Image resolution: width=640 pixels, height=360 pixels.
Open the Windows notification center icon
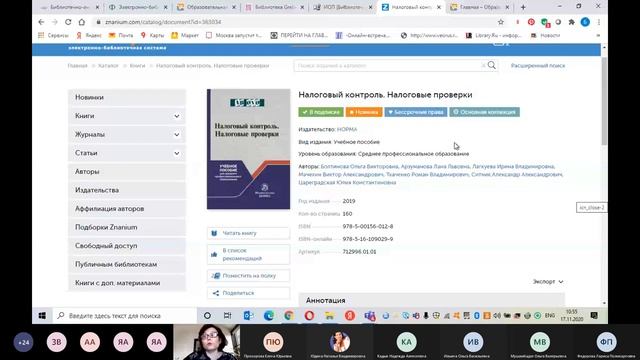point(594,316)
